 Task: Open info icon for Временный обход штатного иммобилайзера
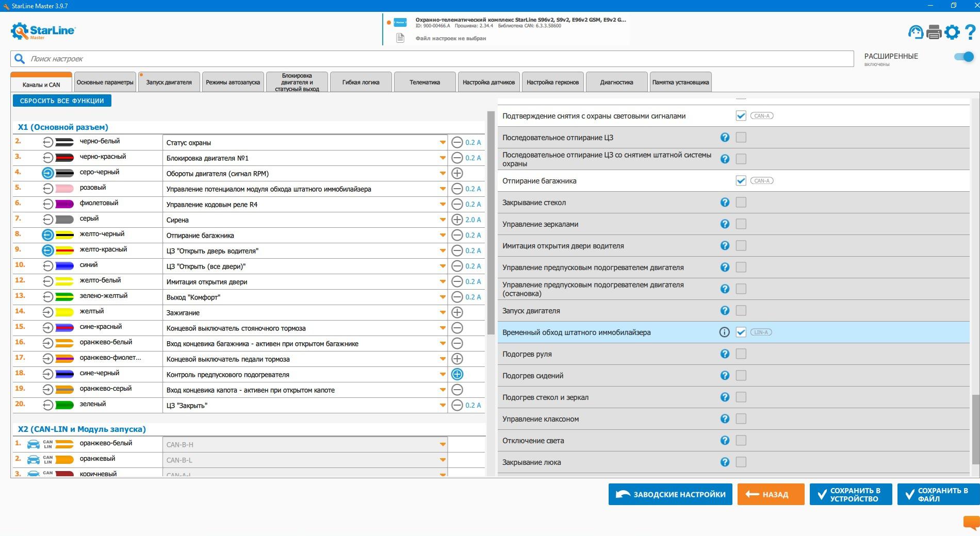pos(725,332)
